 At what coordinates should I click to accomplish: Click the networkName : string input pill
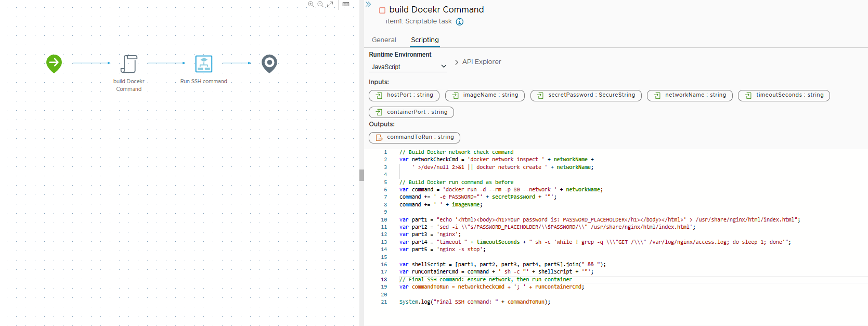click(690, 95)
